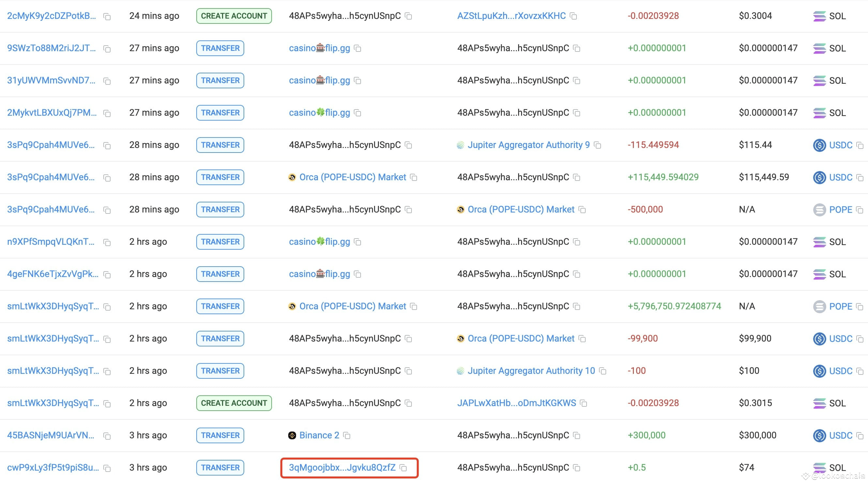Copy the Binance 2 address
The width and height of the screenshot is (868, 483).
tap(347, 435)
